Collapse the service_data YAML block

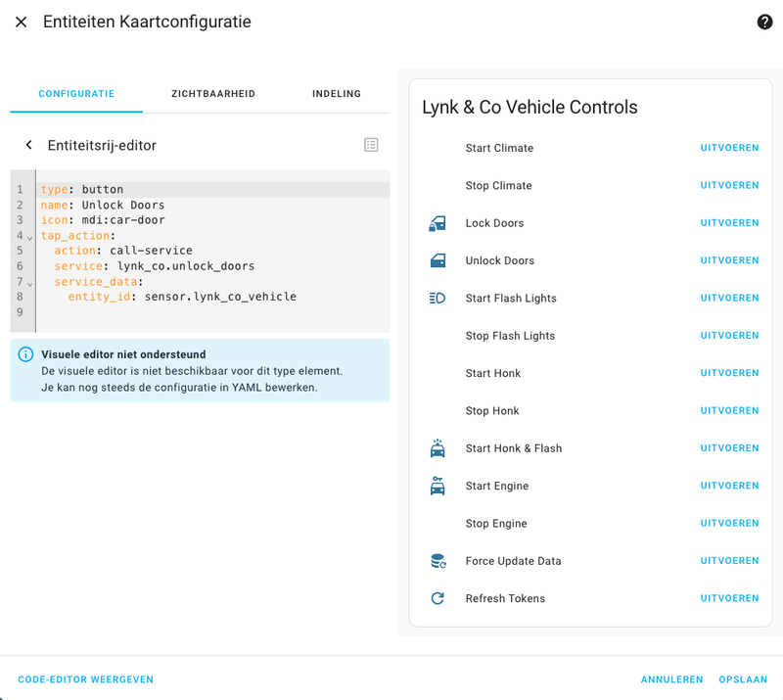(30, 284)
